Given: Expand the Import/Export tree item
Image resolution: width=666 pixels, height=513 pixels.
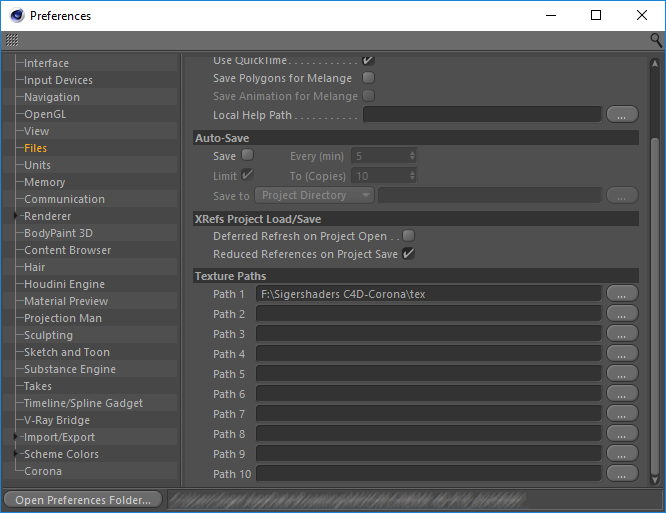Looking at the screenshot, I should click(16, 437).
